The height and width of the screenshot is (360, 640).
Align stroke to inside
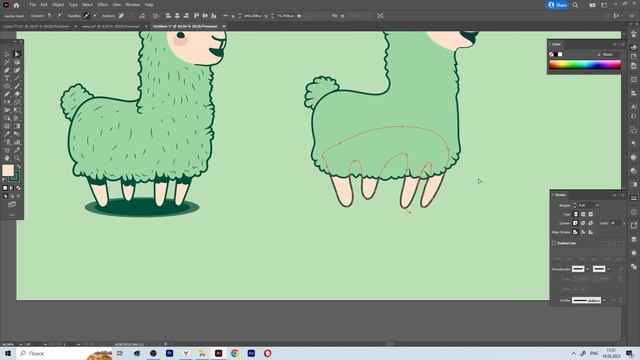coord(583,232)
